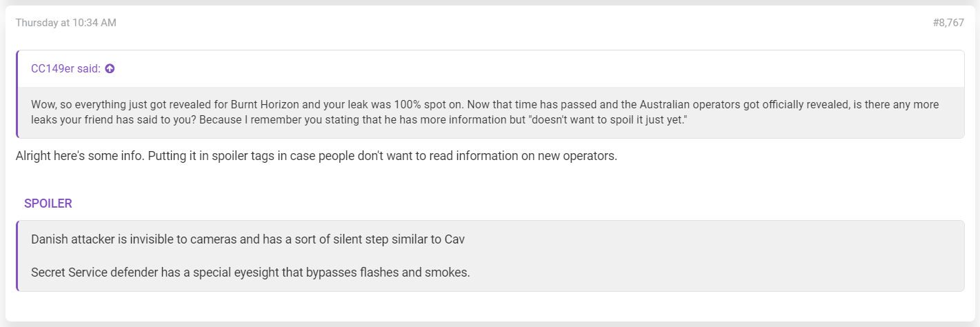Collapse the SPOILER section header
Image resolution: width=980 pixels, height=327 pixels.
(x=48, y=204)
